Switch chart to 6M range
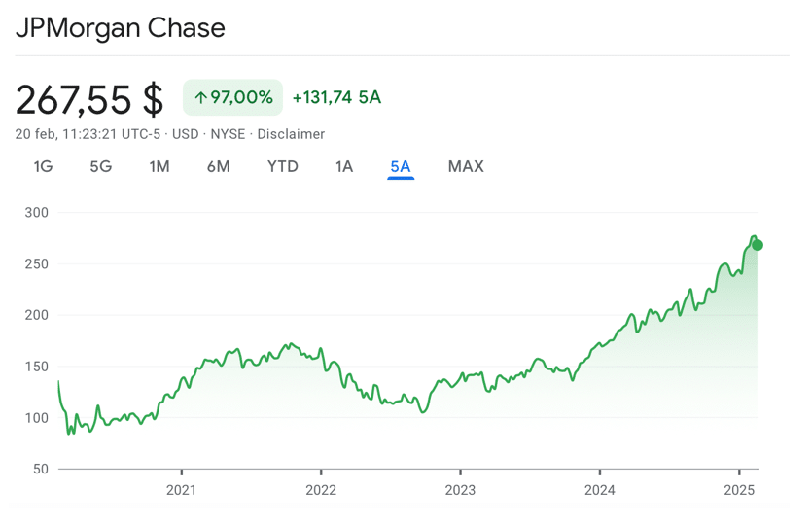 (218, 166)
